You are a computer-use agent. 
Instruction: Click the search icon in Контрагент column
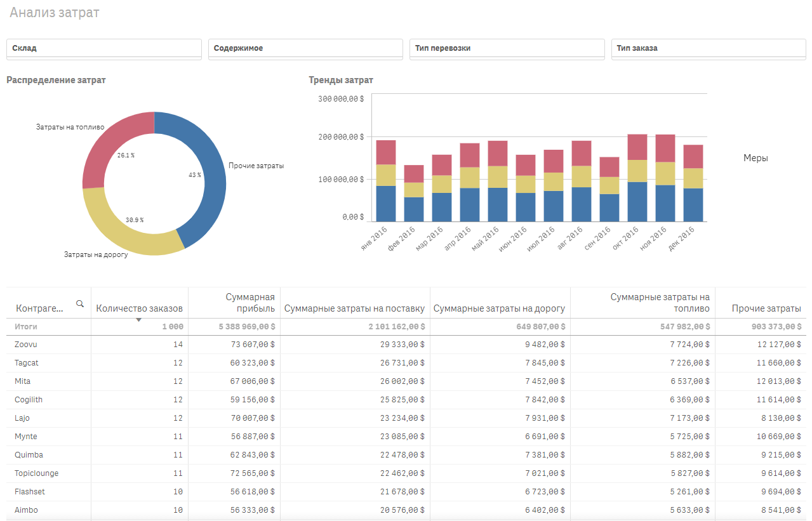(x=80, y=304)
